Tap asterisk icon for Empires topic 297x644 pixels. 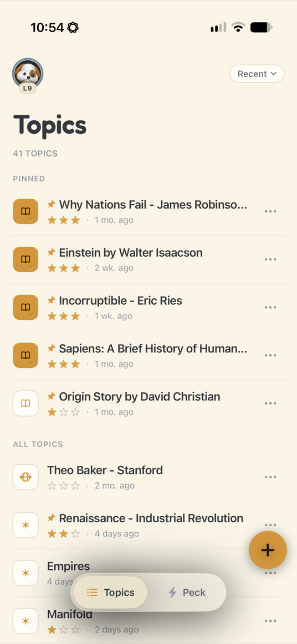25,573
